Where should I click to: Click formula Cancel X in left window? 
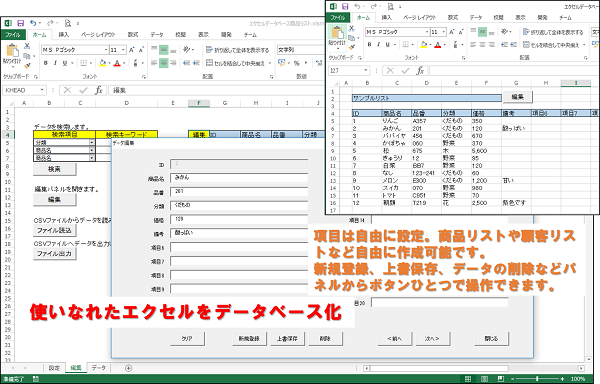click(x=67, y=90)
